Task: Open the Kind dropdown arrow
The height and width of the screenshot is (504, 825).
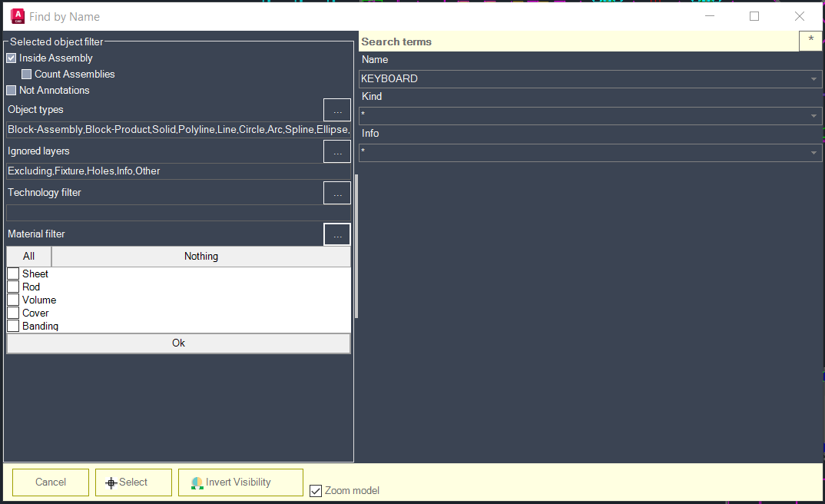Action: [813, 116]
